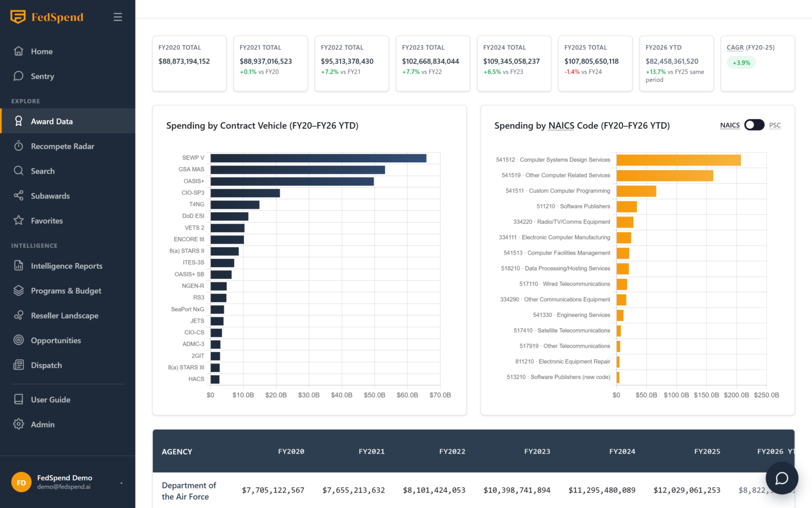Open the Opportunities page link

(68, 340)
